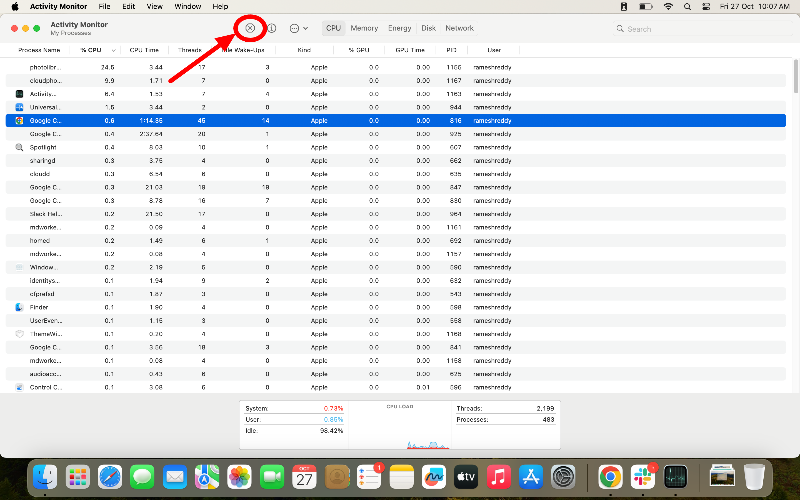The height and width of the screenshot is (500, 800).
Task: Sort by Kind column header
Action: tap(304, 50)
